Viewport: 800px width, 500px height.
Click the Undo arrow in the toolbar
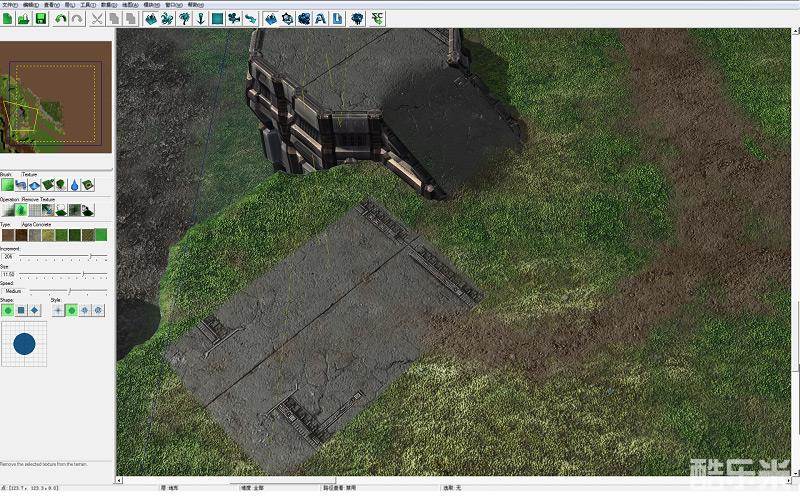(62, 18)
